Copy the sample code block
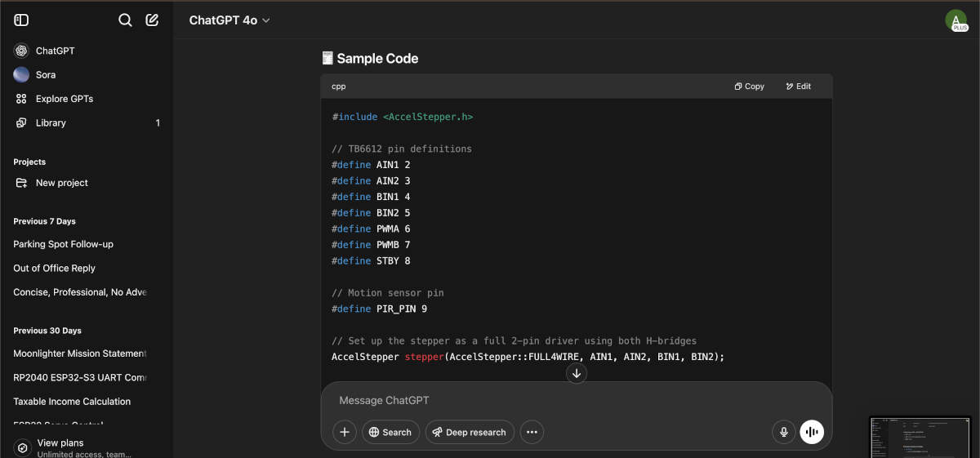 click(750, 86)
